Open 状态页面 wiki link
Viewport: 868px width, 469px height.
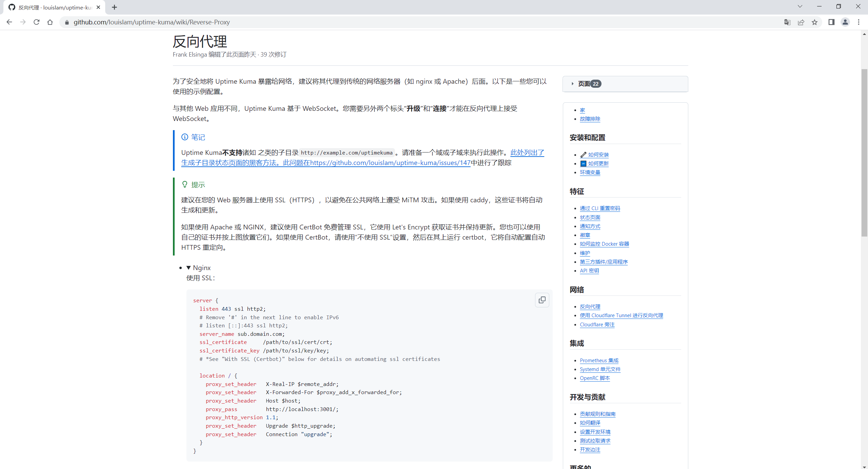(590, 218)
